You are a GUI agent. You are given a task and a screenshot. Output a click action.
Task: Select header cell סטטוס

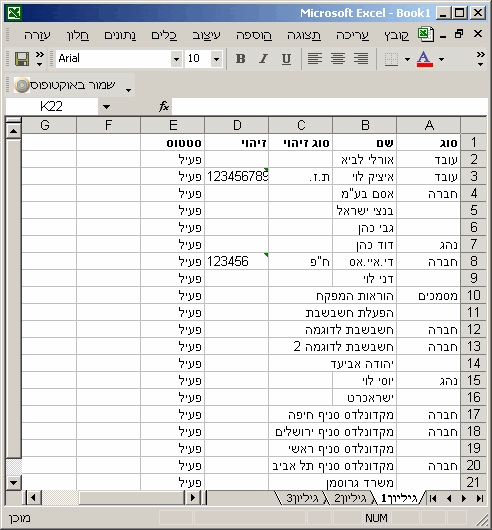(x=173, y=143)
